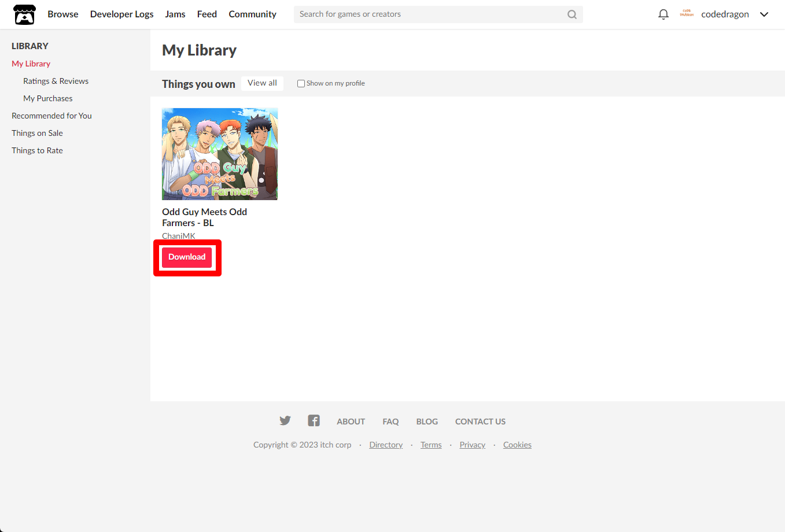This screenshot has height=532, width=785.
Task: Open CONTACT US footer link
Action: pyautogui.click(x=480, y=422)
